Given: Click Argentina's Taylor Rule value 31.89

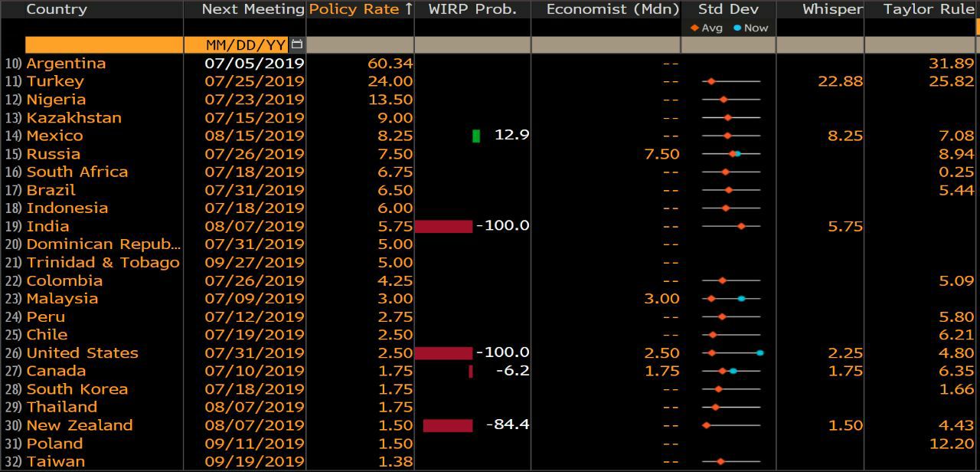Looking at the screenshot, I should click(x=952, y=64).
